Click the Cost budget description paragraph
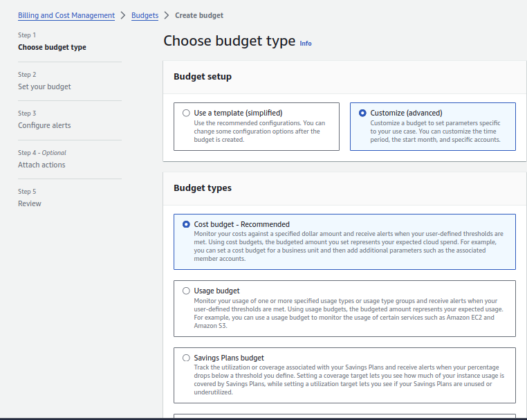 pos(348,246)
